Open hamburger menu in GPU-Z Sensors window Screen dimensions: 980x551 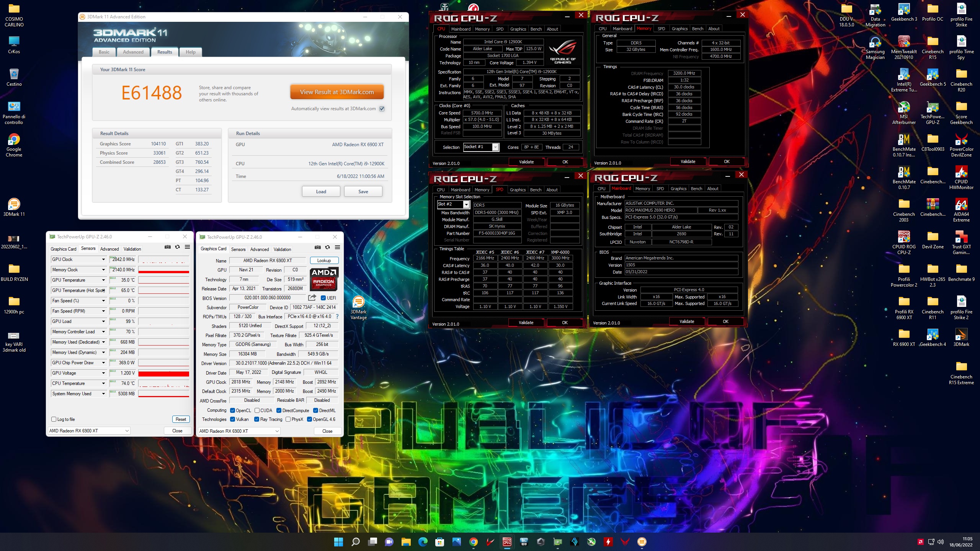(187, 247)
